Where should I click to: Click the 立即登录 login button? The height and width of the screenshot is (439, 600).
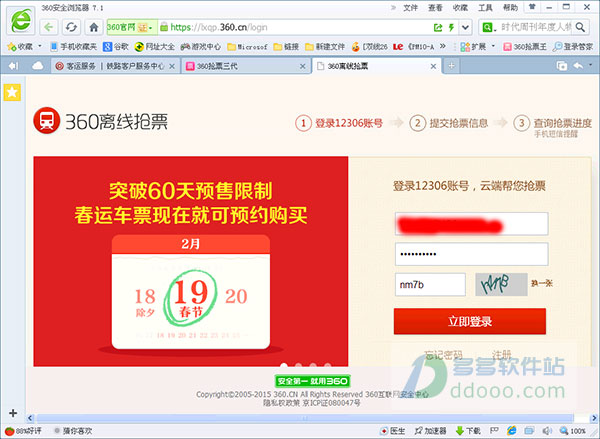point(470,321)
